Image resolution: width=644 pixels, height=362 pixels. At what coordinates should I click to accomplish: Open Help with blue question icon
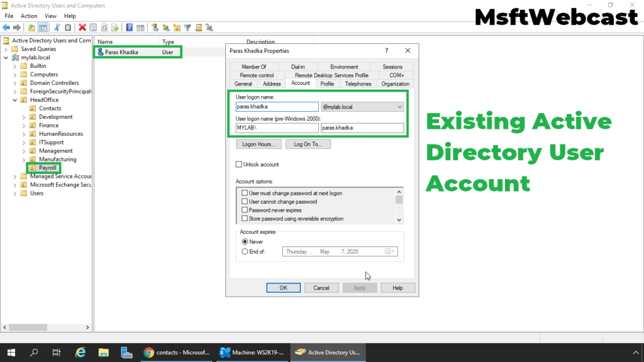coord(130,28)
